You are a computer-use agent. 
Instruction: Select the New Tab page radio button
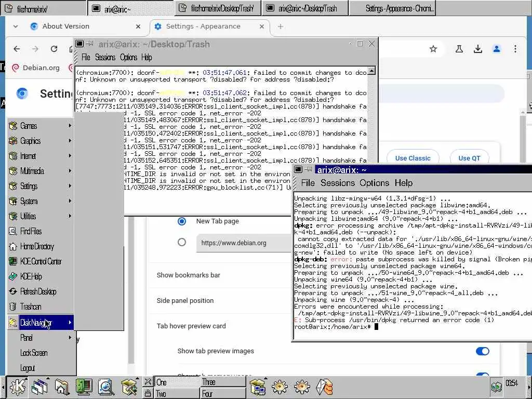[x=182, y=221]
